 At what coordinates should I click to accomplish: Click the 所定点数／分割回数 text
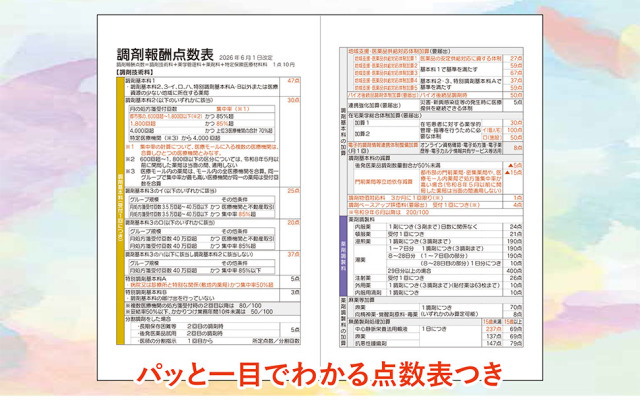[x=276, y=340]
